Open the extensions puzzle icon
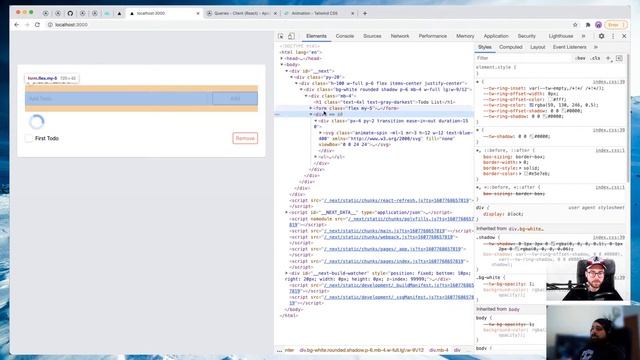The height and width of the screenshot is (360, 640). pos(588,25)
